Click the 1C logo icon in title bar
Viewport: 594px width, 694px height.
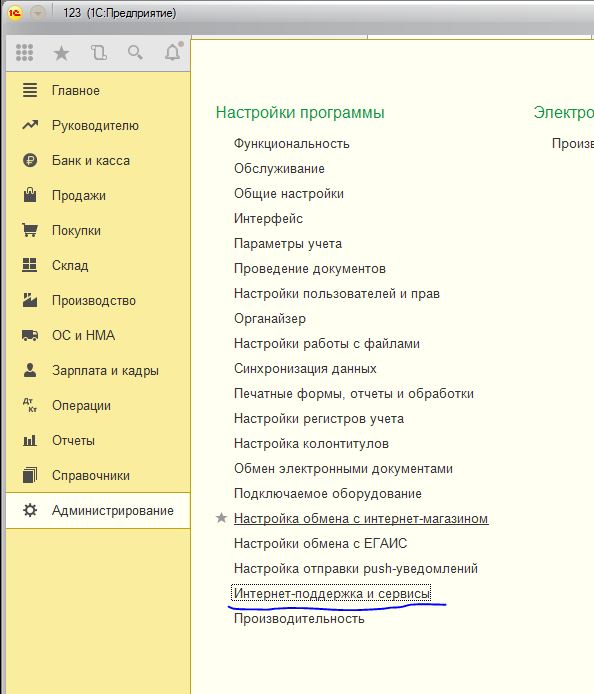point(15,13)
